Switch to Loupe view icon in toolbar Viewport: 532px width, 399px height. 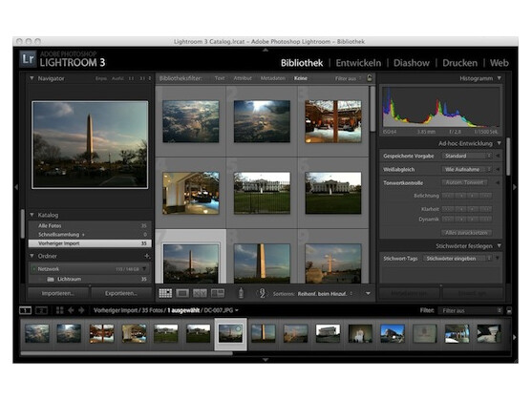pyautogui.click(x=182, y=293)
